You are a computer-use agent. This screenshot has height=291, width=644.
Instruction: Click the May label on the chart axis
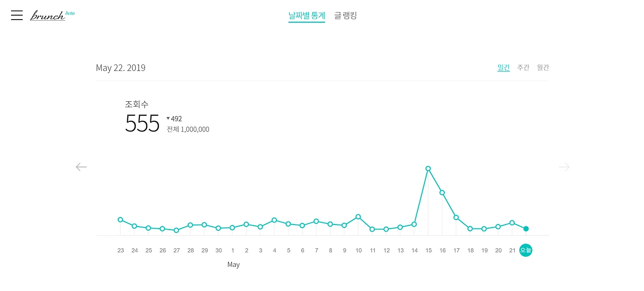click(233, 264)
